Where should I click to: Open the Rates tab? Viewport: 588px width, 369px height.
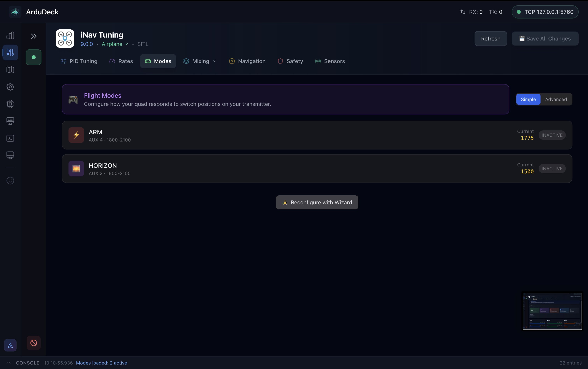[121, 61]
